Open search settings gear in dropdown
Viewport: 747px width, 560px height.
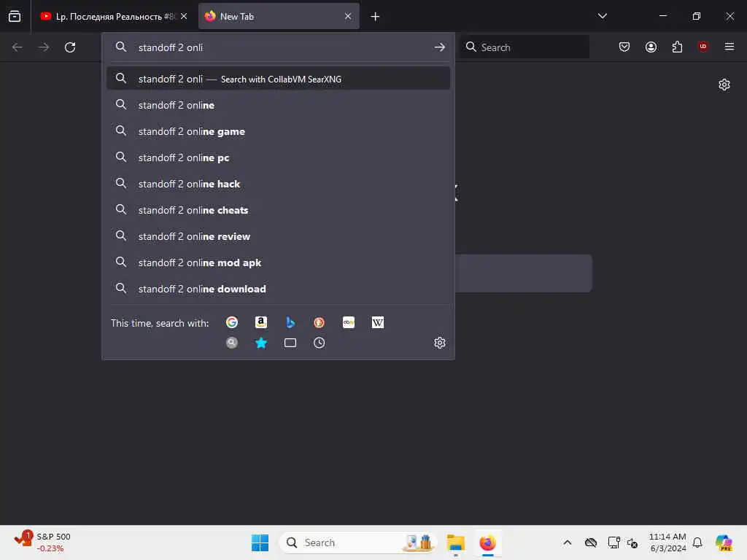(440, 343)
